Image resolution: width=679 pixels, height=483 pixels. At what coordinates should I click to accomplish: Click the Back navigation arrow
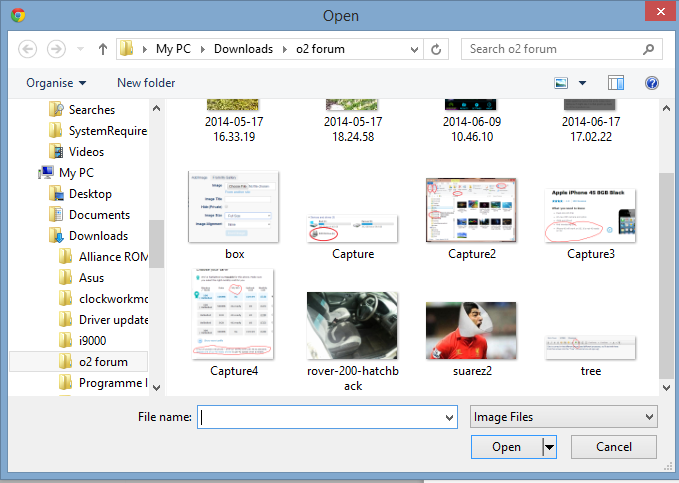[x=28, y=49]
